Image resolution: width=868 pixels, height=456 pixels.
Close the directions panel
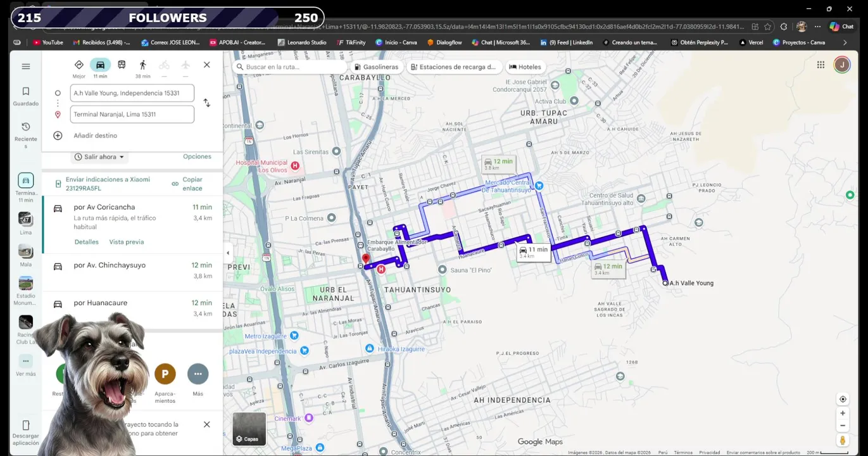206,65
